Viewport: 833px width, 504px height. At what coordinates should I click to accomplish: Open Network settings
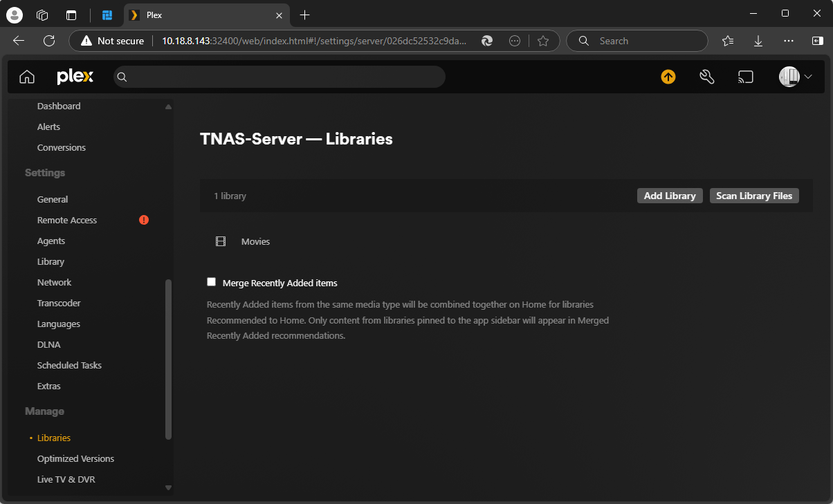pyautogui.click(x=54, y=282)
